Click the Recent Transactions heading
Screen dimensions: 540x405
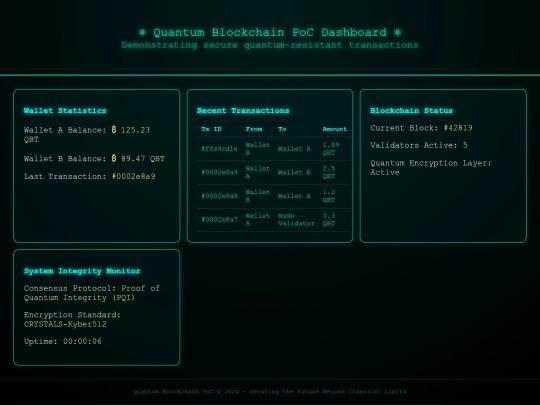[x=243, y=111]
